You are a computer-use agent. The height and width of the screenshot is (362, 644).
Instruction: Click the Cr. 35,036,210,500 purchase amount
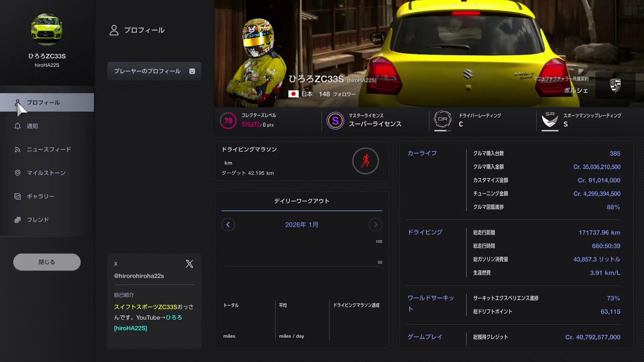597,167
